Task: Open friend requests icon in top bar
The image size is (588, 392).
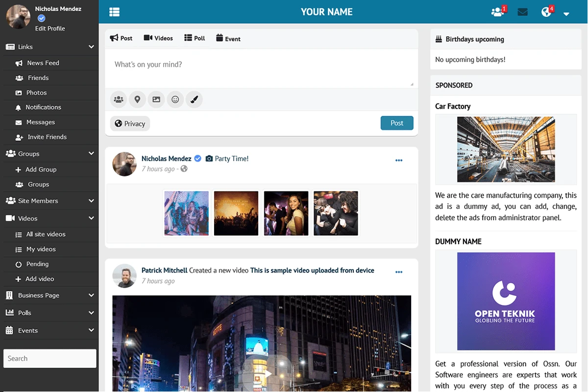Action: pyautogui.click(x=498, y=12)
